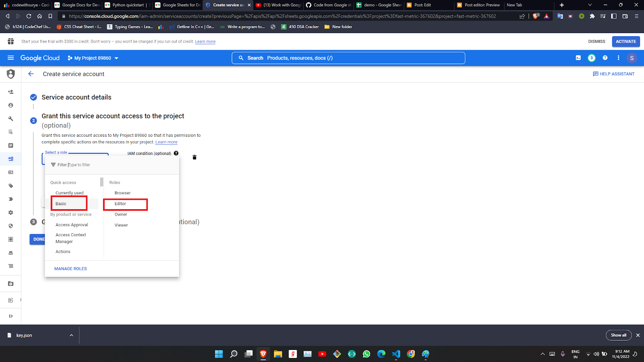Image resolution: width=644 pixels, height=362 pixels.
Task: Open the key.json downloaded file
Action: point(24,335)
